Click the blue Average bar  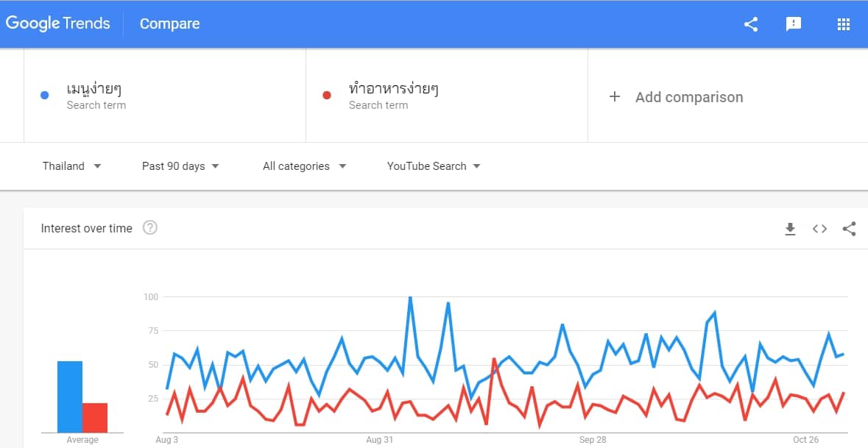(x=70, y=396)
